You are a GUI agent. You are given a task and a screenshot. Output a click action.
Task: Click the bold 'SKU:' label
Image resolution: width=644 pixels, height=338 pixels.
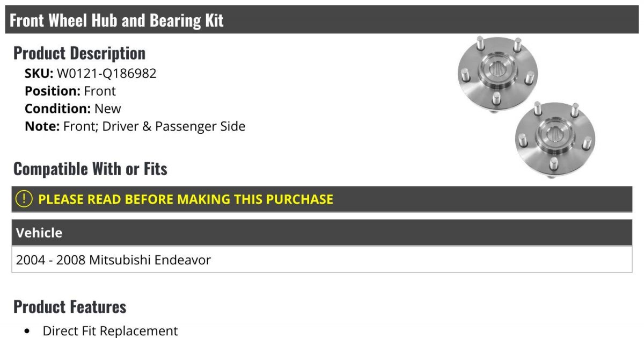pyautogui.click(x=39, y=73)
